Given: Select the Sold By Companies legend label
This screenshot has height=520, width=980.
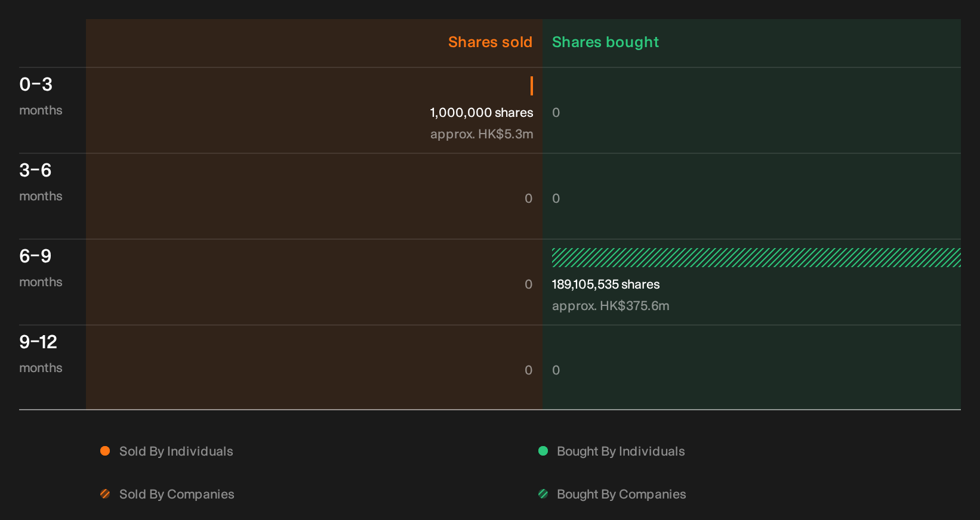Looking at the screenshot, I should (177, 494).
